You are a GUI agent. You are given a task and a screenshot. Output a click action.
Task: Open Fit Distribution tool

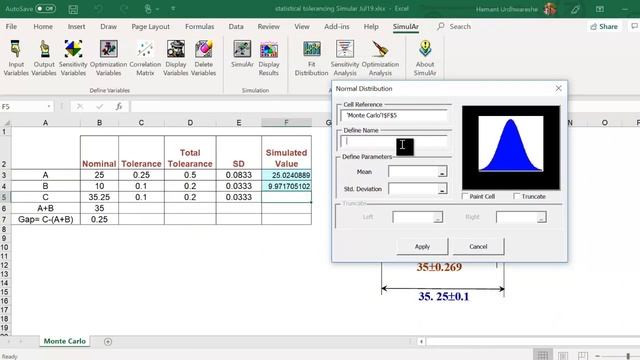311,58
